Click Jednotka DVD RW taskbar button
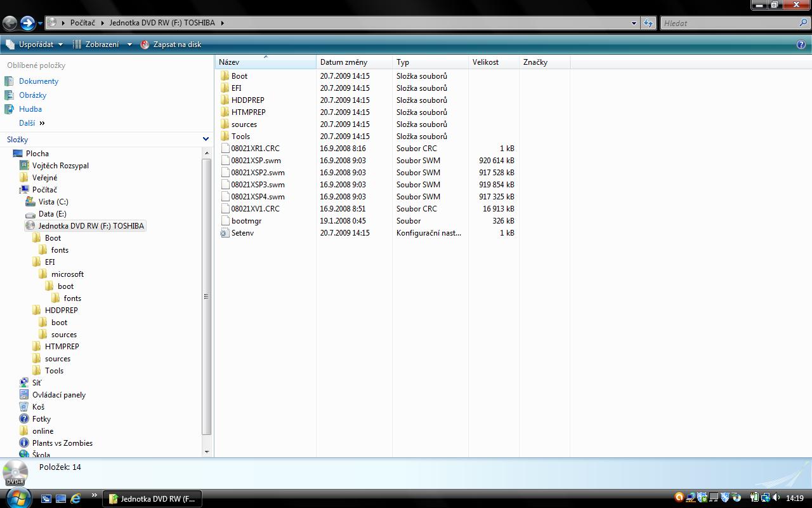 click(x=152, y=498)
